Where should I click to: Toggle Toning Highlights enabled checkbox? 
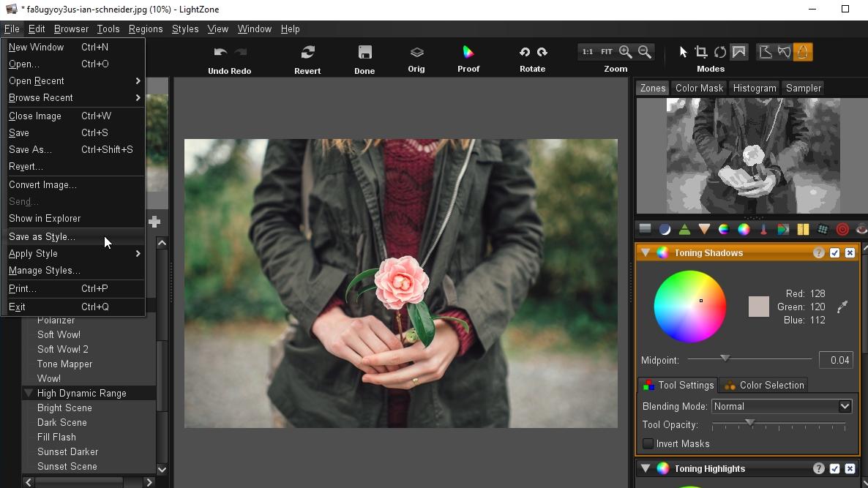(x=835, y=469)
